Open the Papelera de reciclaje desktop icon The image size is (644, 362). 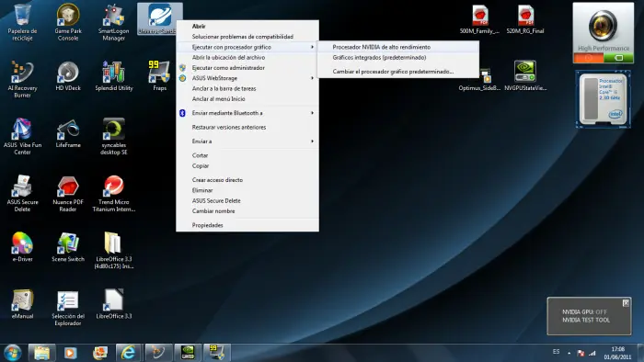22,23
